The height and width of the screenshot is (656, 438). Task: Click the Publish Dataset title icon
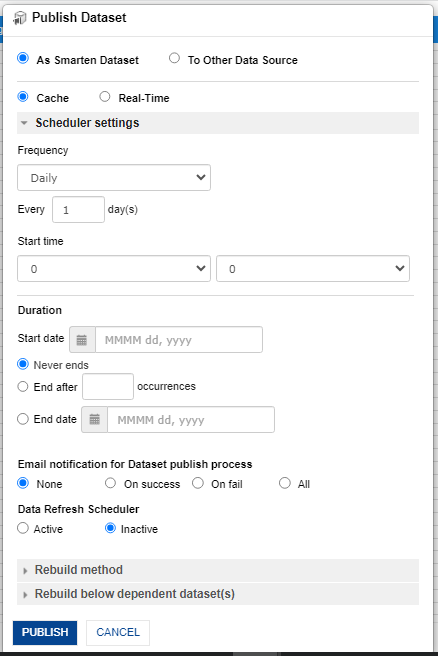[x=20, y=18]
